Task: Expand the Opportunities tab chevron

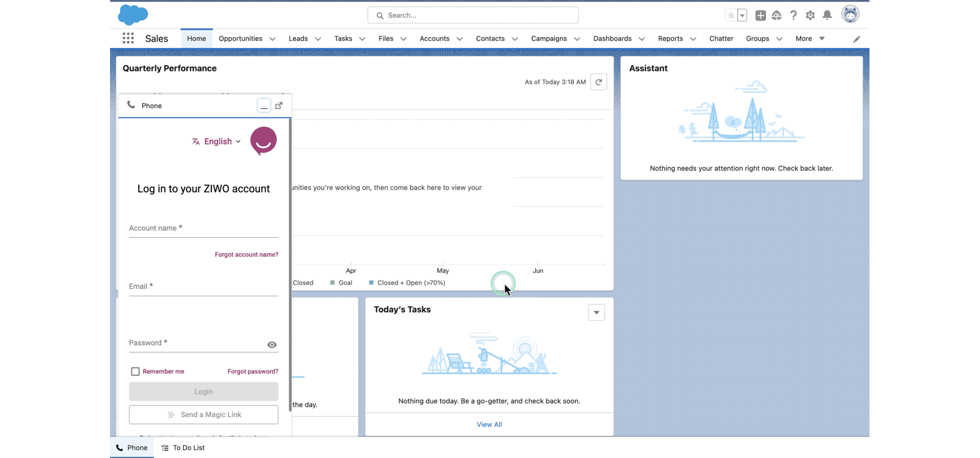Action: (x=273, y=39)
